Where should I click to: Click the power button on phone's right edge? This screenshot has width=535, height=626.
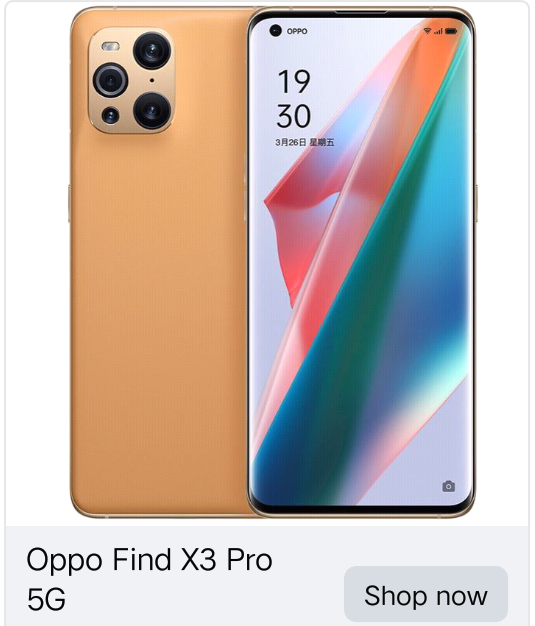click(x=476, y=204)
